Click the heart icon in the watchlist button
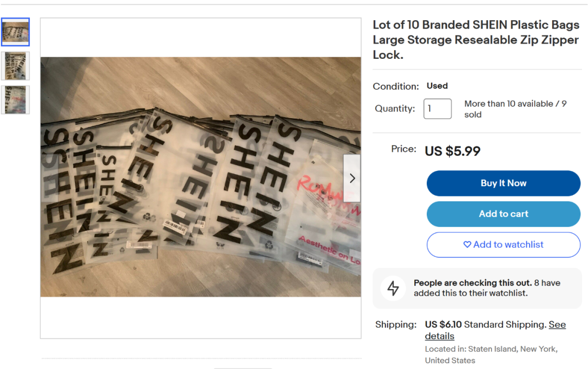Viewport: 588px width, 369px height. [467, 245]
